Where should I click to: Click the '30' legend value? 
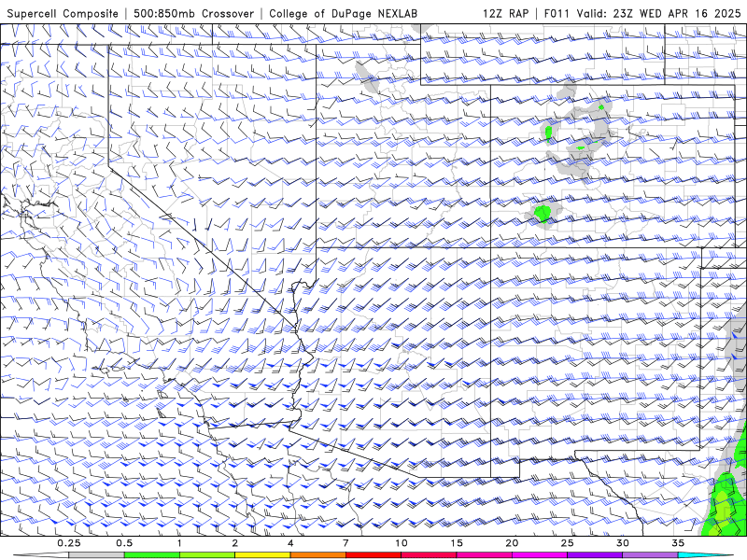coord(623,543)
